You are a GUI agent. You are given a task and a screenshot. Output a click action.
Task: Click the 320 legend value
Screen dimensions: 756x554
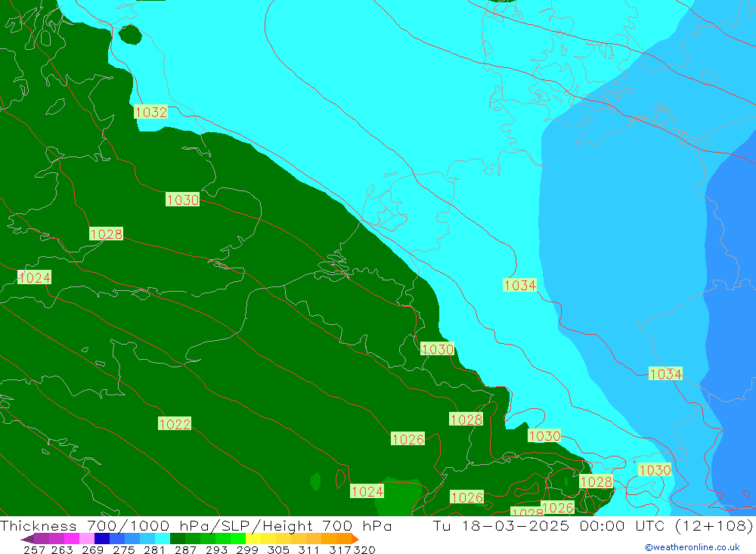pyautogui.click(x=364, y=549)
